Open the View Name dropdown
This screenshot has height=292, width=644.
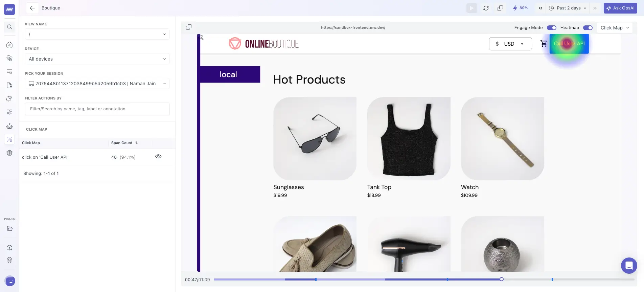click(x=97, y=34)
